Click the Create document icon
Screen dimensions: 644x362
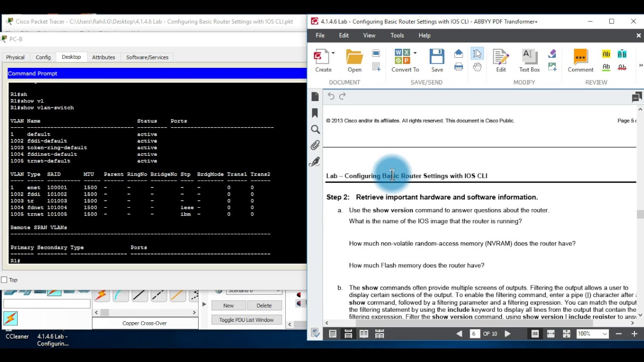(320, 56)
